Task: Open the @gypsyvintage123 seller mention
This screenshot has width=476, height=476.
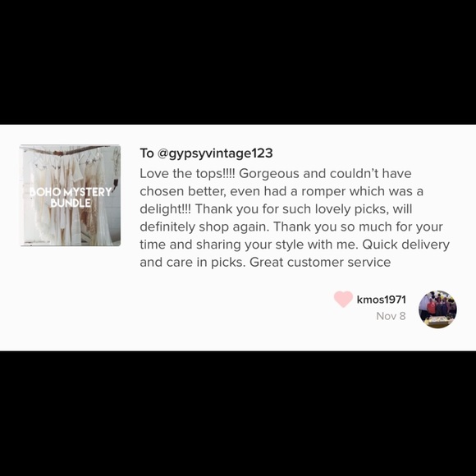Action: point(215,153)
